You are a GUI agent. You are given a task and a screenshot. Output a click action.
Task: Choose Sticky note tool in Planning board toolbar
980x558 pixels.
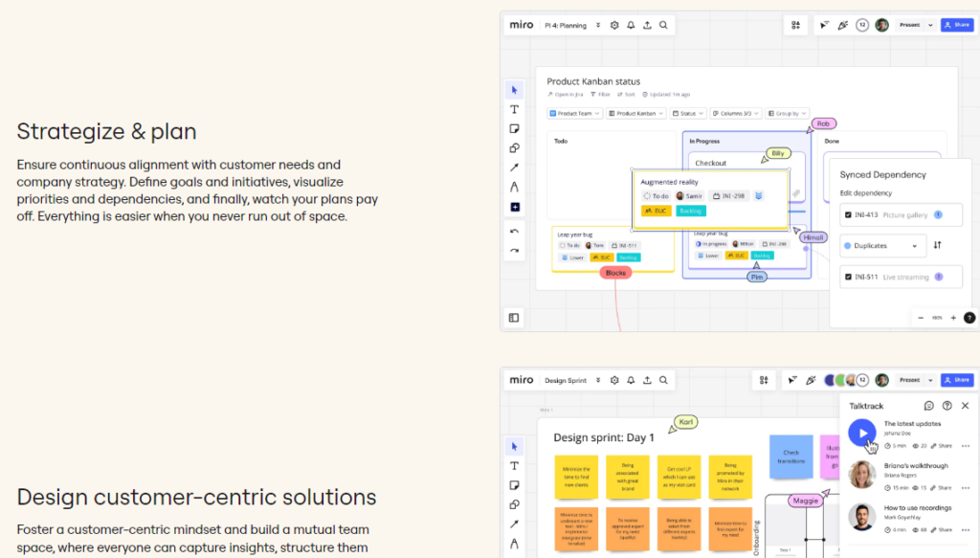(514, 128)
